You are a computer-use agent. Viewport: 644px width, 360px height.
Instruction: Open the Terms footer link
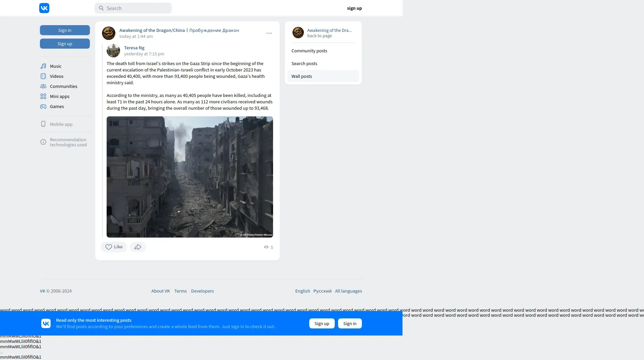click(180, 291)
